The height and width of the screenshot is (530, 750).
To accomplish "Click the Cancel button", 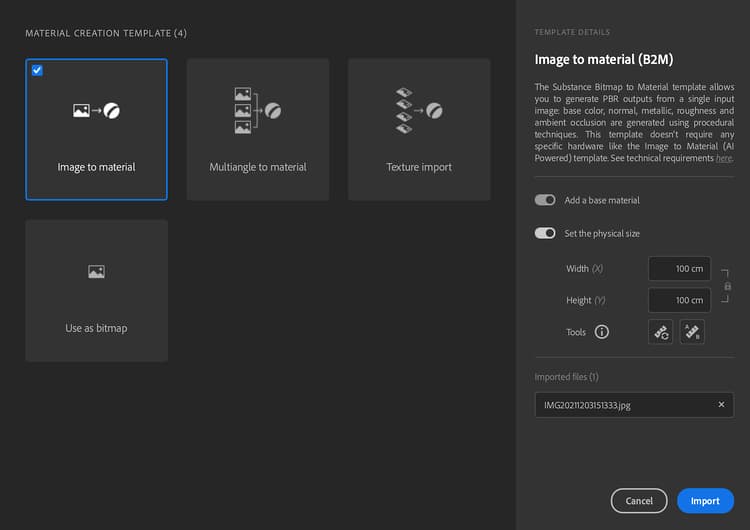I will pos(639,500).
